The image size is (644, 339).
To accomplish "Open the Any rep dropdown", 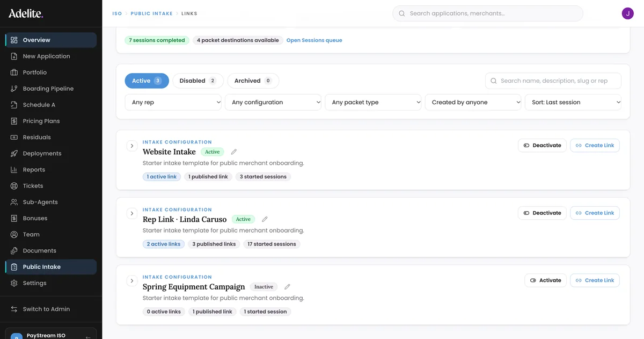I will pos(173,102).
